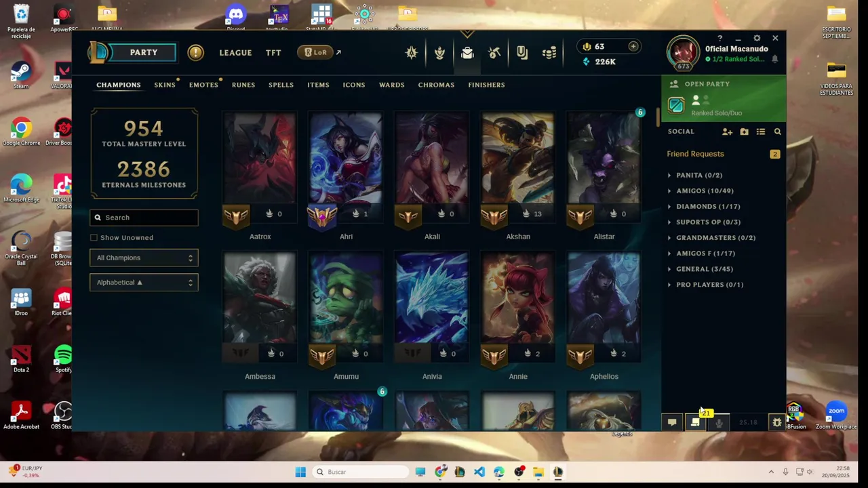Switch to the EMOTES tab
The height and width of the screenshot is (488, 868).
(203, 85)
